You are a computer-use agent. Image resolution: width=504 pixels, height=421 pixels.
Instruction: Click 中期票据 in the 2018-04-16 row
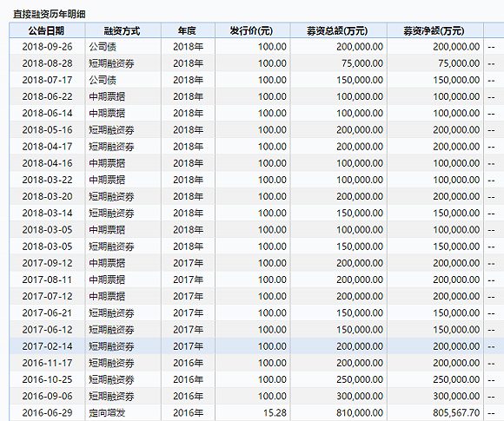point(107,163)
